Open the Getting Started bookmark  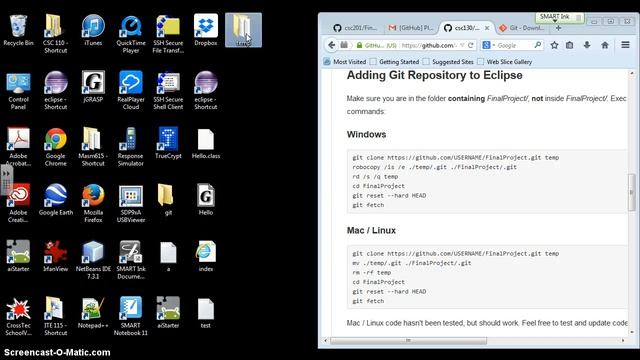point(395,62)
